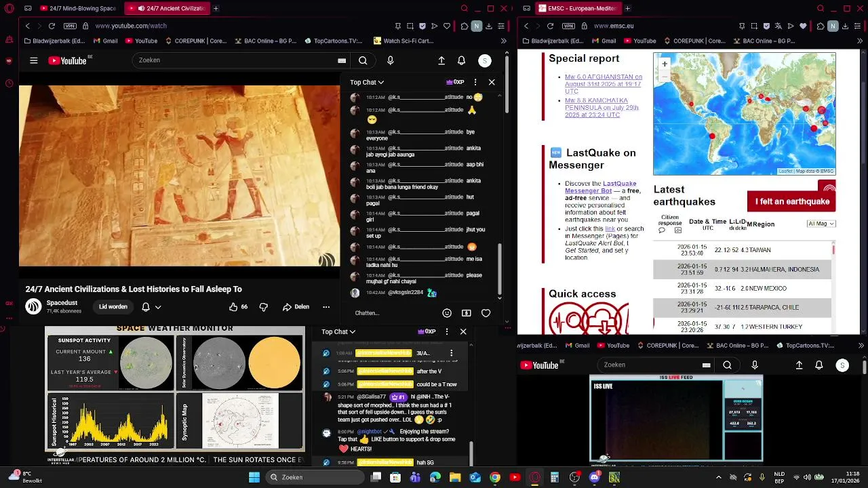Expand the top Top Chat dropdown

(367, 82)
